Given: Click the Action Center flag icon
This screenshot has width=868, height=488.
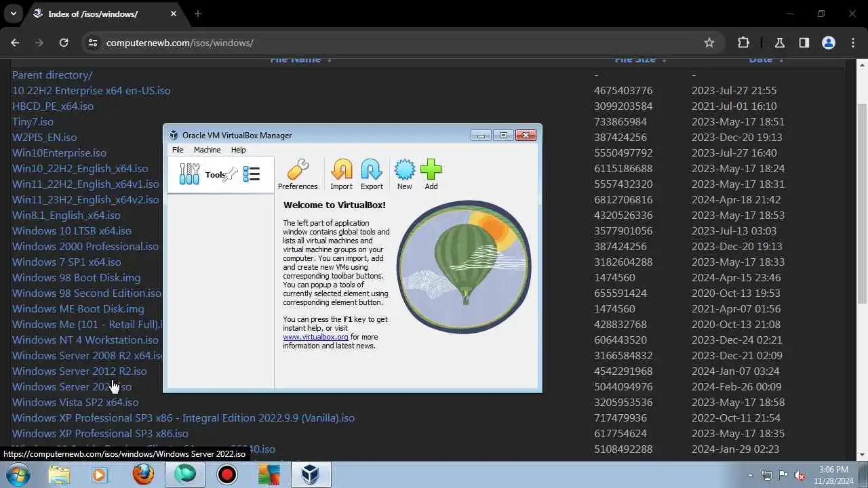Looking at the screenshot, I should click(x=783, y=475).
